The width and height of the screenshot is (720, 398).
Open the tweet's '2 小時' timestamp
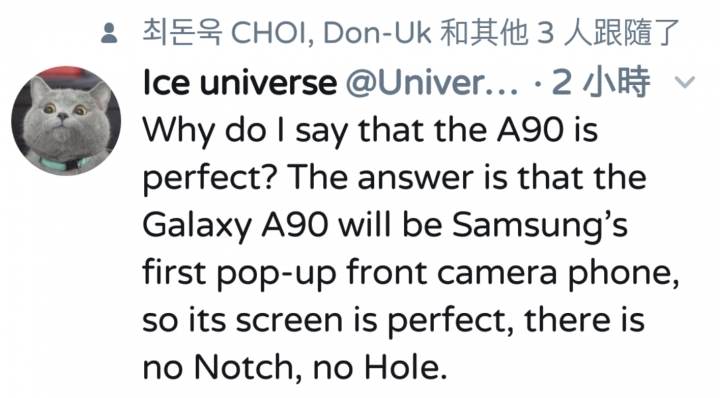(601, 82)
